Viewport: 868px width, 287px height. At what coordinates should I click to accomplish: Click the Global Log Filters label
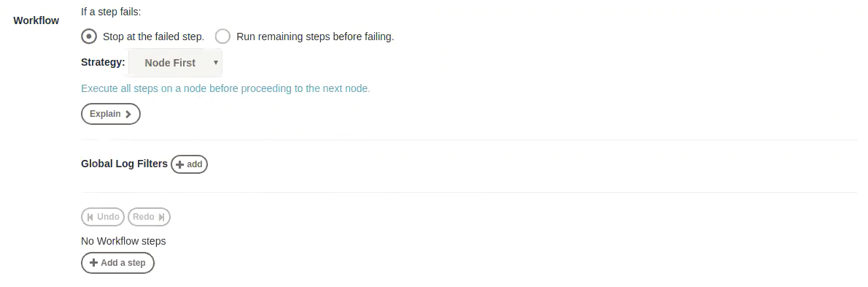pyautogui.click(x=124, y=164)
